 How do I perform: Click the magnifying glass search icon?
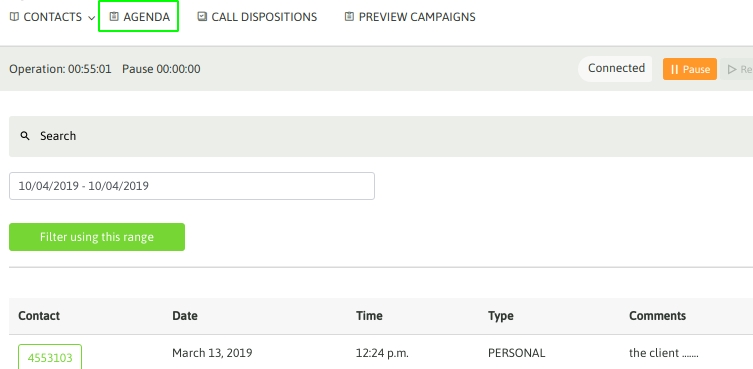[x=25, y=136]
